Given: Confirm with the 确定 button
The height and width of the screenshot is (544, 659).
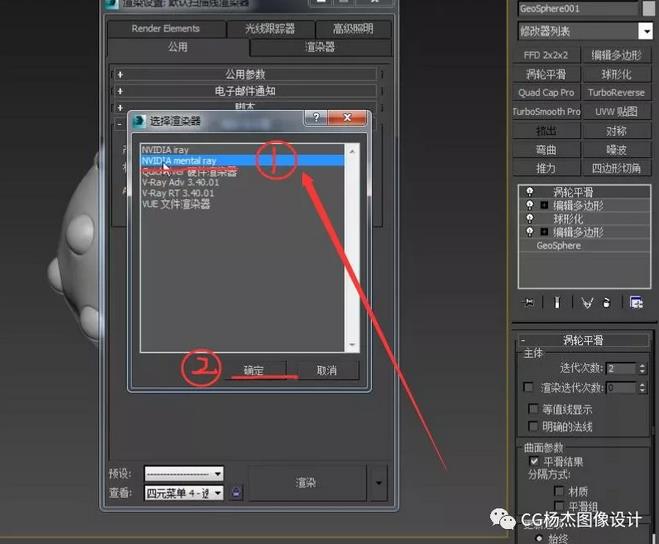Looking at the screenshot, I should pos(253,370).
